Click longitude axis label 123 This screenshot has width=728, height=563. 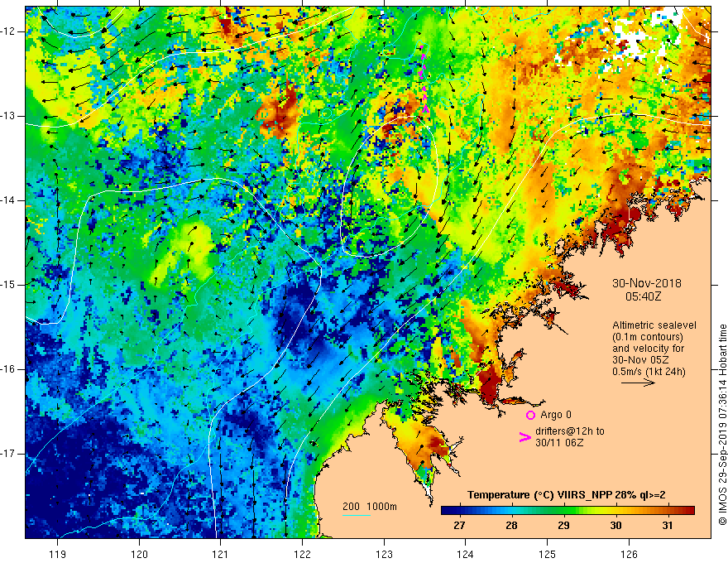click(x=384, y=554)
